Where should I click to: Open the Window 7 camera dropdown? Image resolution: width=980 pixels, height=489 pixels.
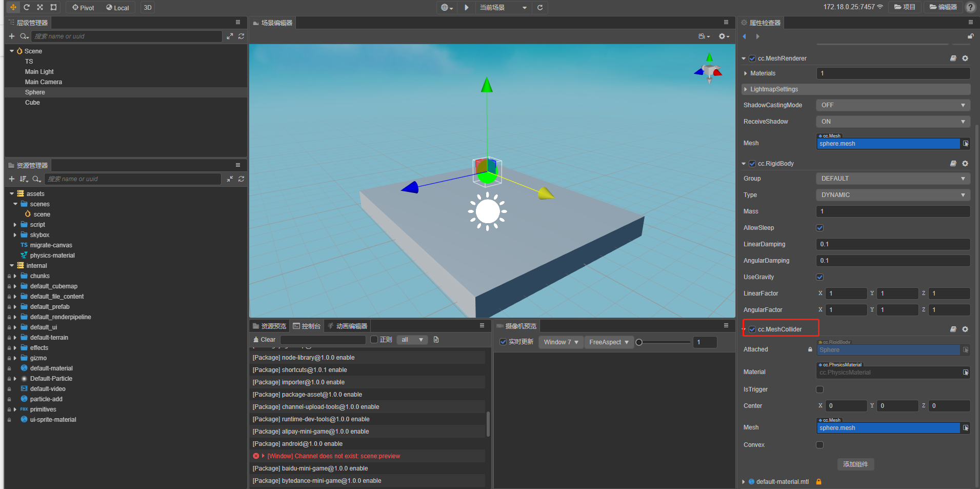(561, 342)
